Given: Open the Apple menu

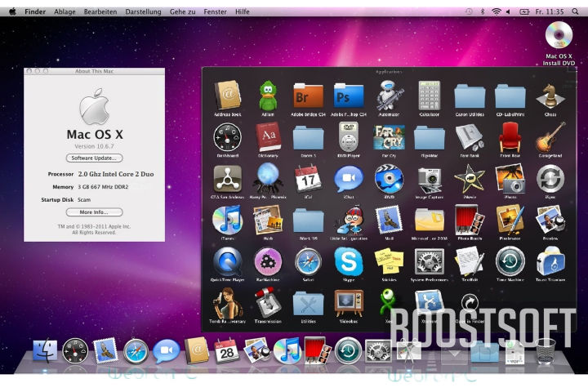Looking at the screenshot, I should click(x=12, y=12).
